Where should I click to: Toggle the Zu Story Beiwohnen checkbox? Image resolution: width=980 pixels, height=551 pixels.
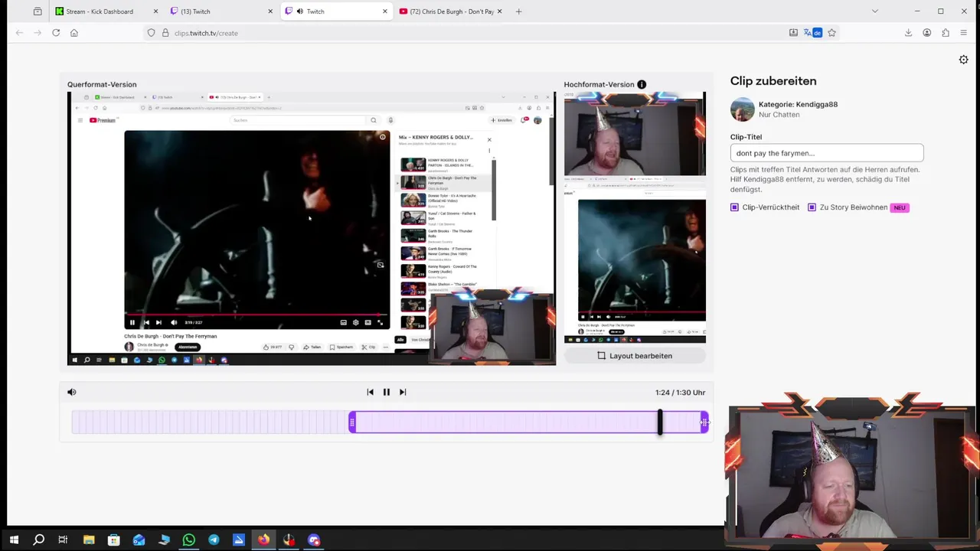point(812,207)
